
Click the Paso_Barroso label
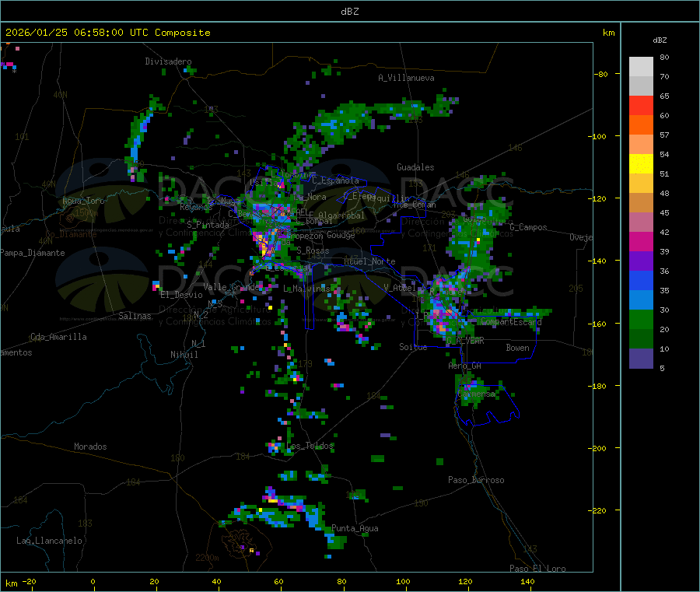[476, 480]
